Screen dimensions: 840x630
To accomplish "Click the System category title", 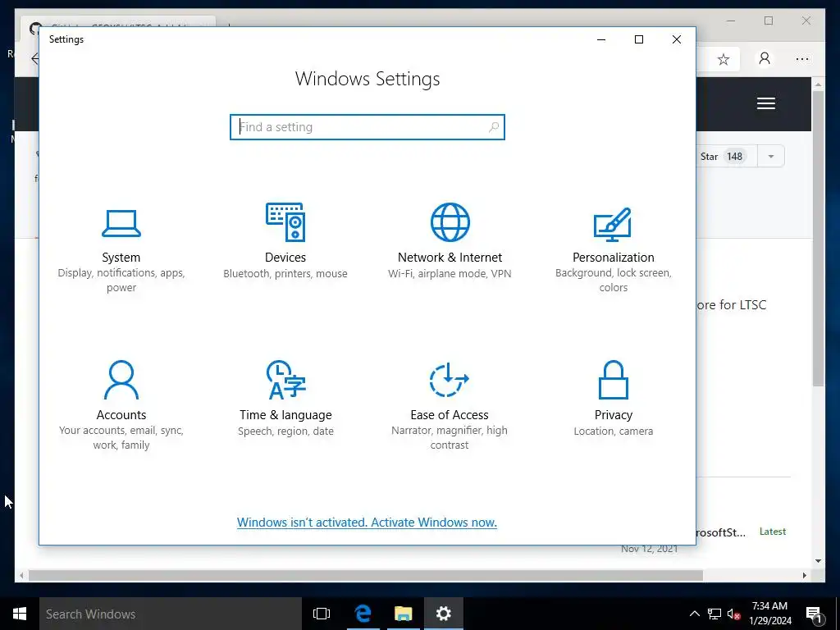I will (121, 257).
